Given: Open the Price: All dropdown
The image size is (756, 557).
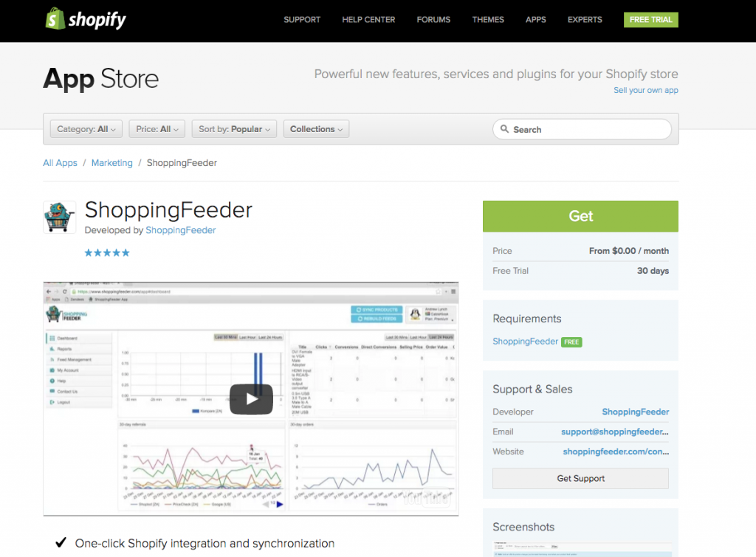Looking at the screenshot, I should point(157,129).
